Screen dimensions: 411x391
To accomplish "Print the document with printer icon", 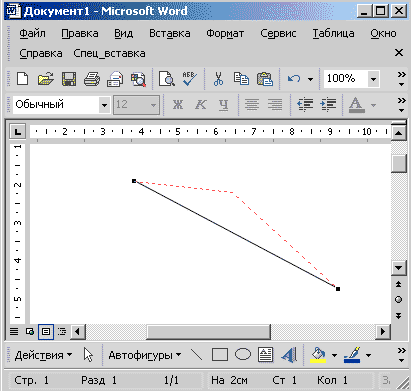I will tap(92, 79).
